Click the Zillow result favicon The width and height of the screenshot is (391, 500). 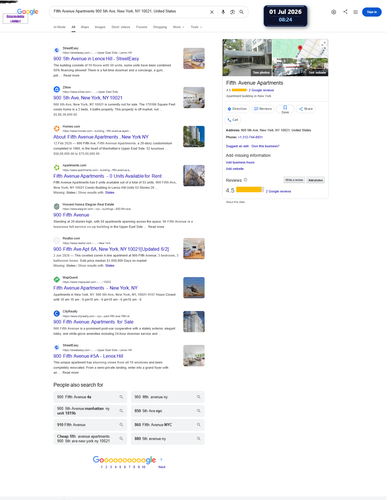[x=57, y=90]
